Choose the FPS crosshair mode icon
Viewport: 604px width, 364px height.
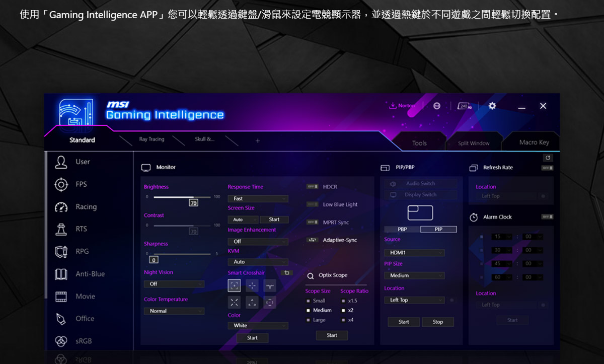(61, 184)
